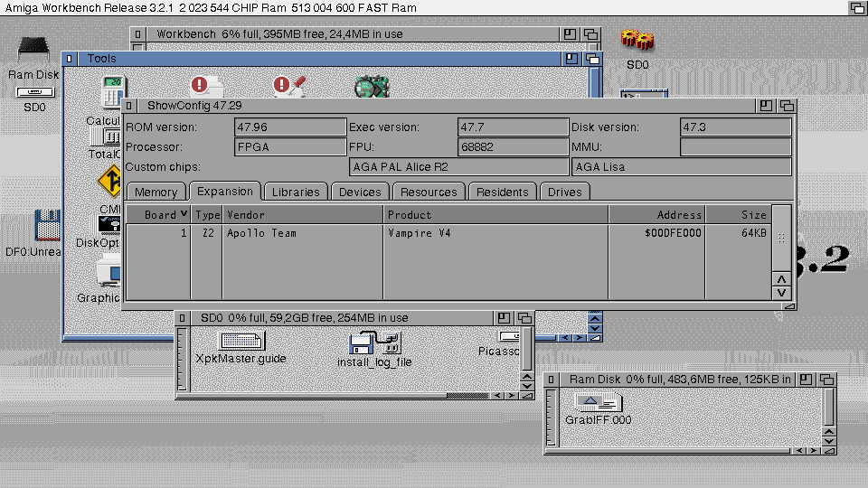Open the Libraries tab

point(296,192)
